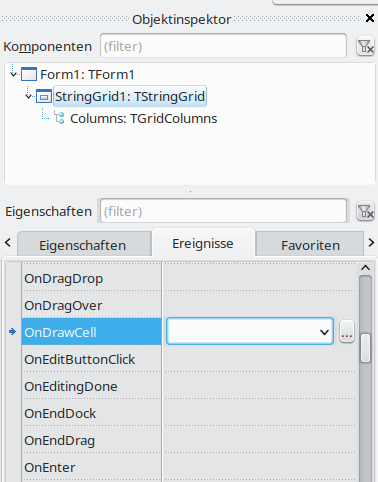The height and width of the screenshot is (482, 378).
Task: Collapse the StringGrid1 tree node
Action: click(29, 96)
